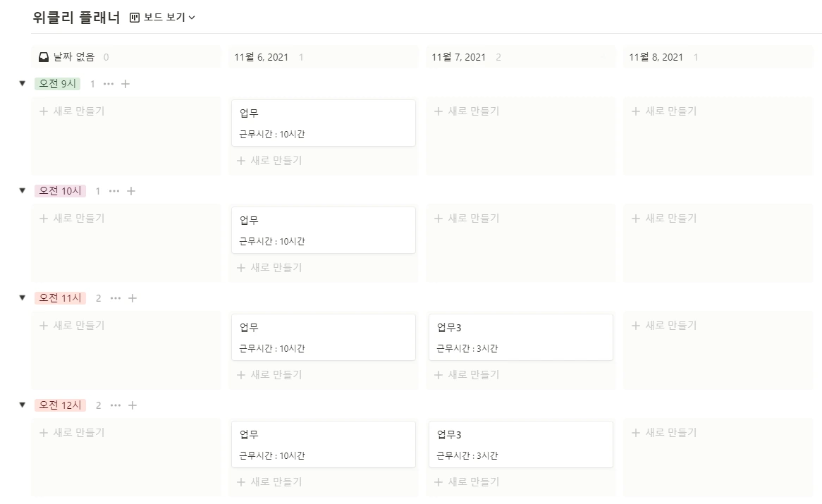Click the plus icon beside 오전 10시
This screenshot has height=504, width=822.
click(133, 190)
